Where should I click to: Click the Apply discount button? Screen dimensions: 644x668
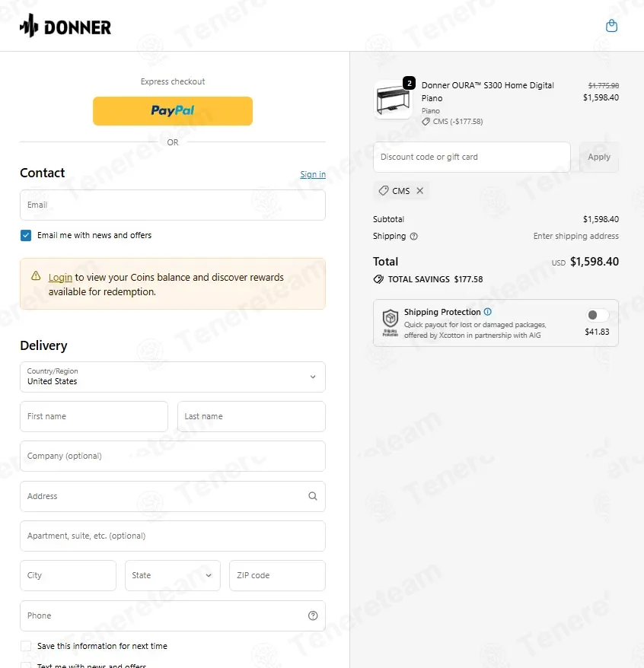[x=599, y=157]
